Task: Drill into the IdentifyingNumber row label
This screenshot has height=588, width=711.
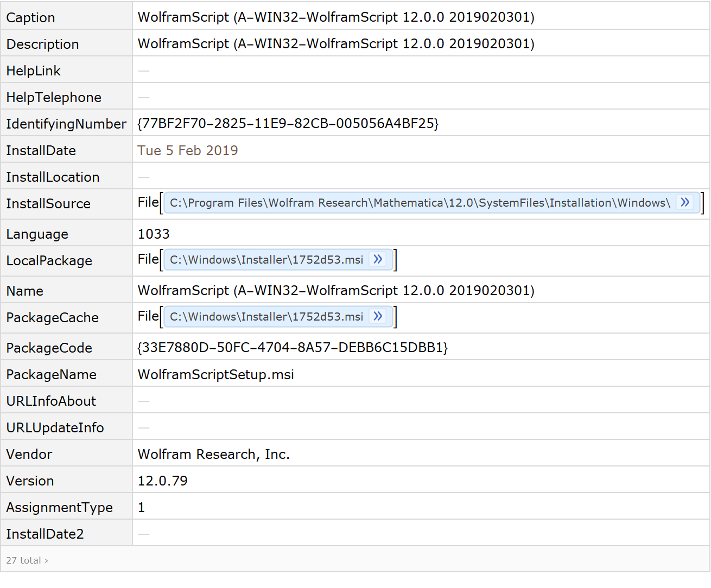Action: click(66, 124)
